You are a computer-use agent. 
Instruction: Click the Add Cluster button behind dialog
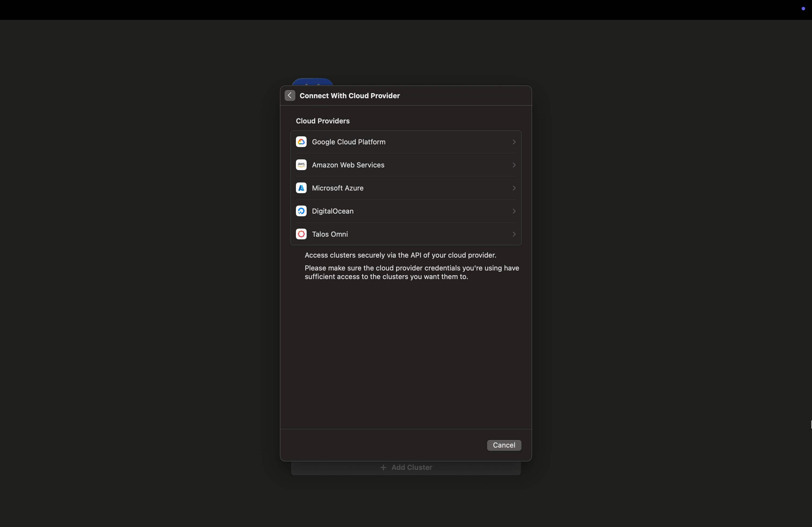pos(406,468)
